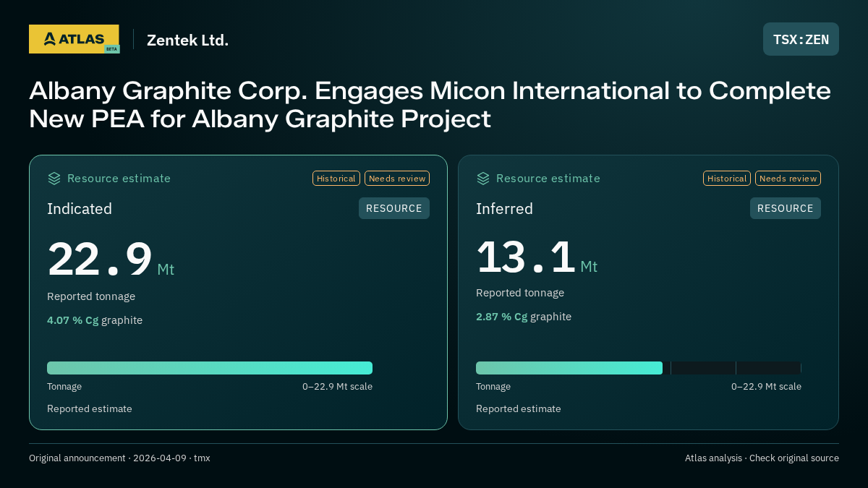
Task: Click 0–22.9 Mt scale label in Inferred card
Action: [x=766, y=387]
